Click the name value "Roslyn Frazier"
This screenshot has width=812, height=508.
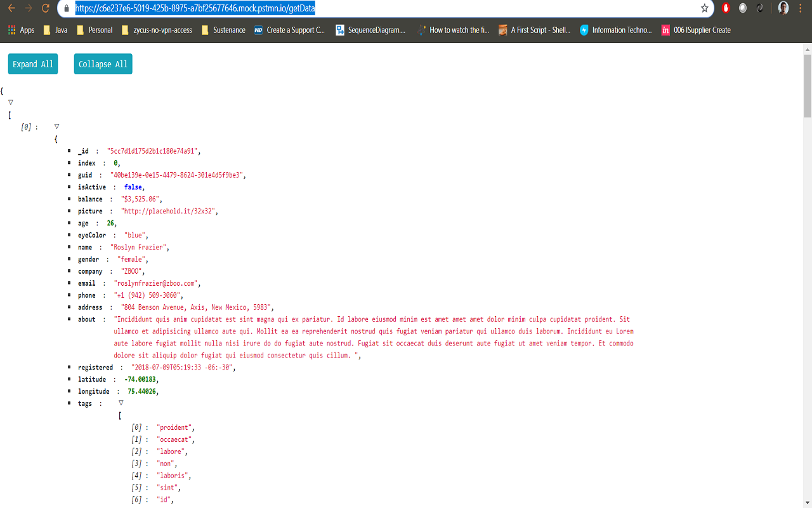point(140,248)
